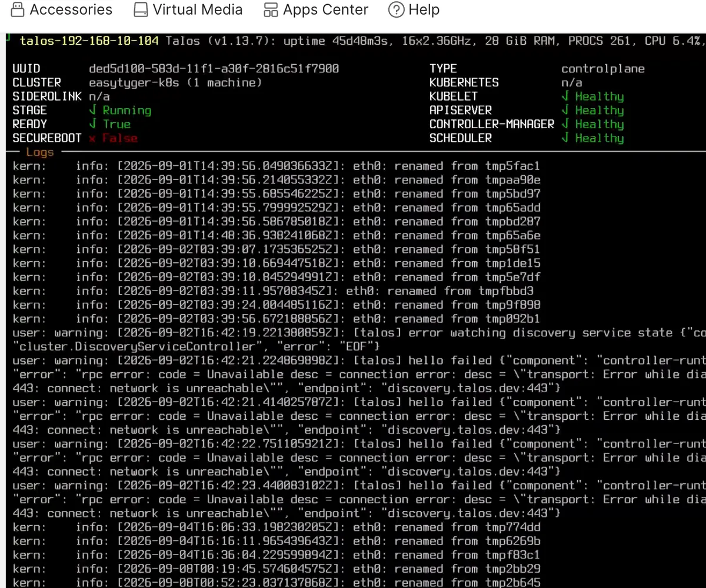Click the KUBELET Healthy status
706x588 pixels.
(x=593, y=96)
